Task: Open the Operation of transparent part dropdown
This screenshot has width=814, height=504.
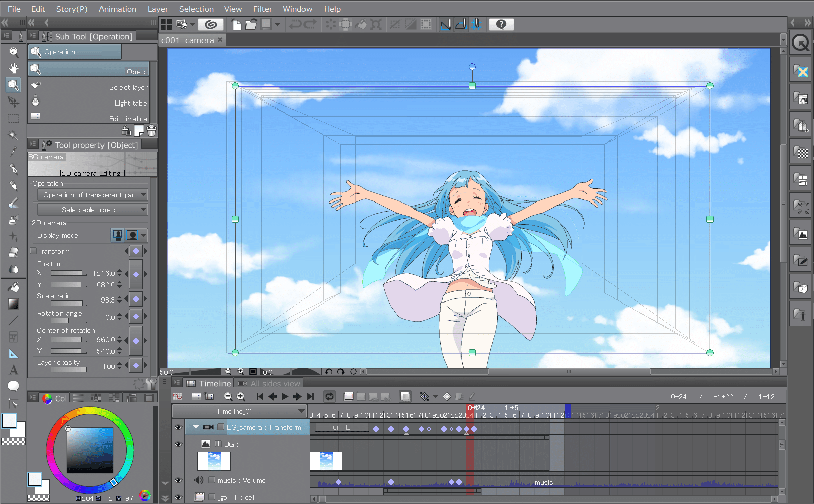Action: pyautogui.click(x=92, y=195)
